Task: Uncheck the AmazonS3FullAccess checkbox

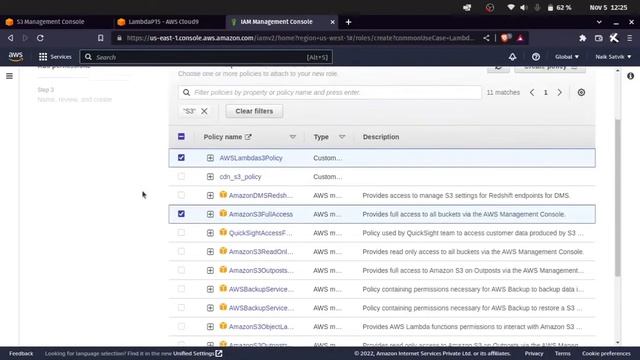Action: (x=181, y=214)
